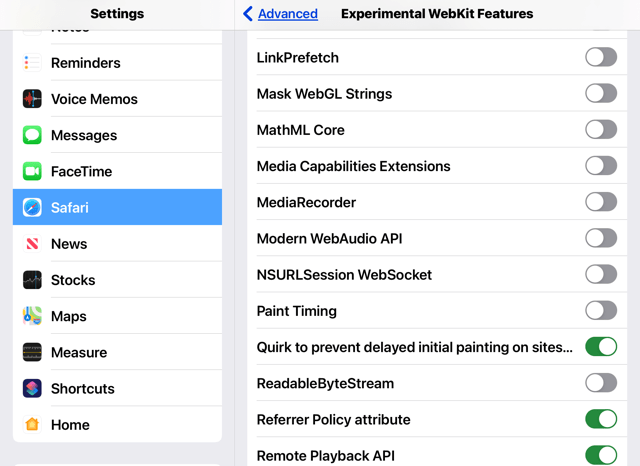Tap the Safari compass icon
This screenshot has width=640, height=466.
(32, 207)
